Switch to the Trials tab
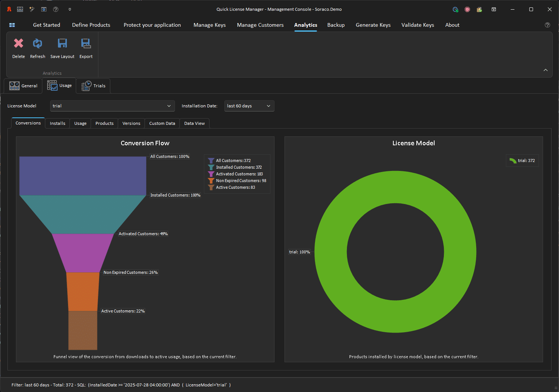This screenshot has width=559, height=392. [x=94, y=86]
